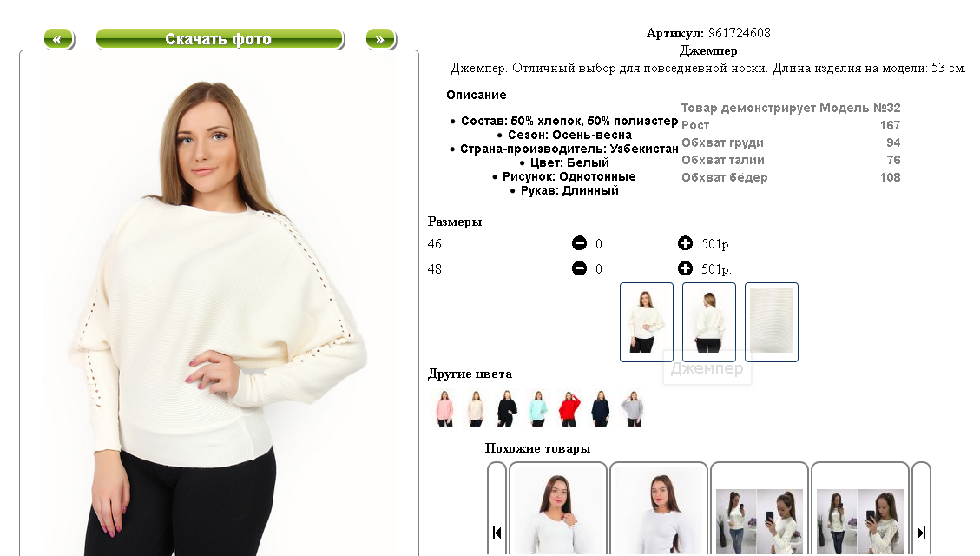
Task: Choose the red jumper color
Action: [x=569, y=409]
